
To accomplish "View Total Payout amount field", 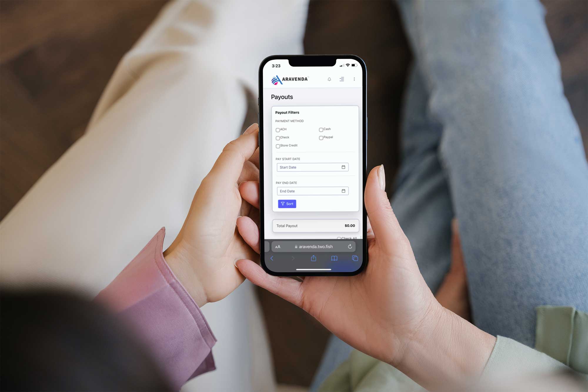I will pos(350,225).
